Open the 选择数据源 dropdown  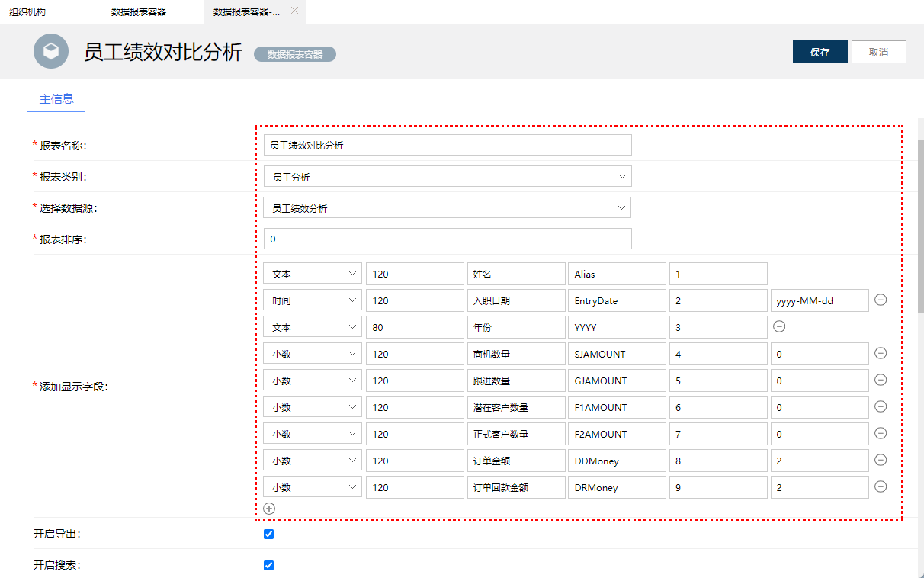pos(448,207)
